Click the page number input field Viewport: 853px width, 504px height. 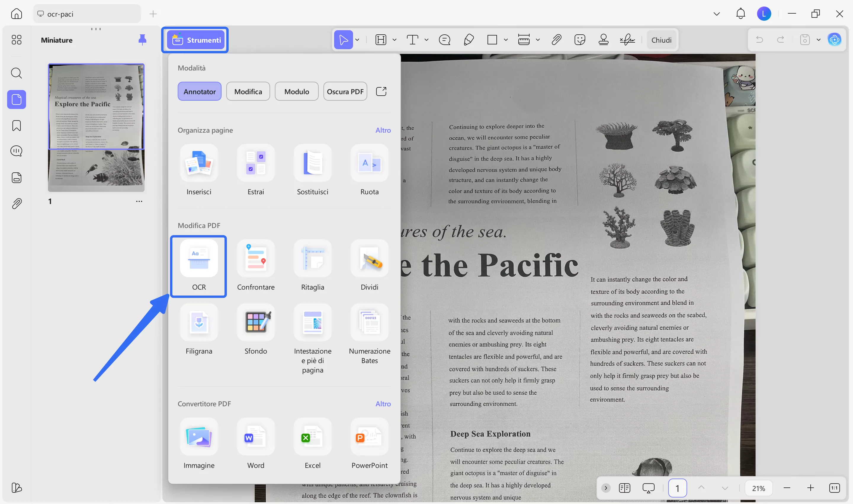coord(677,488)
